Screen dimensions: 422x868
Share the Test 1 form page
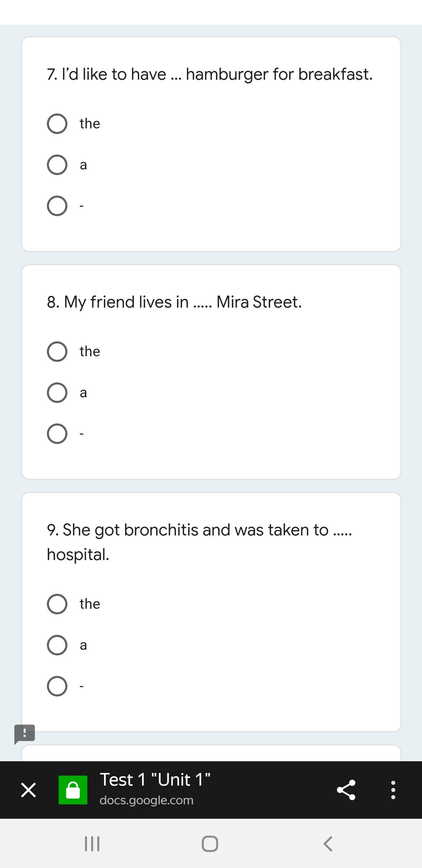pos(346,790)
